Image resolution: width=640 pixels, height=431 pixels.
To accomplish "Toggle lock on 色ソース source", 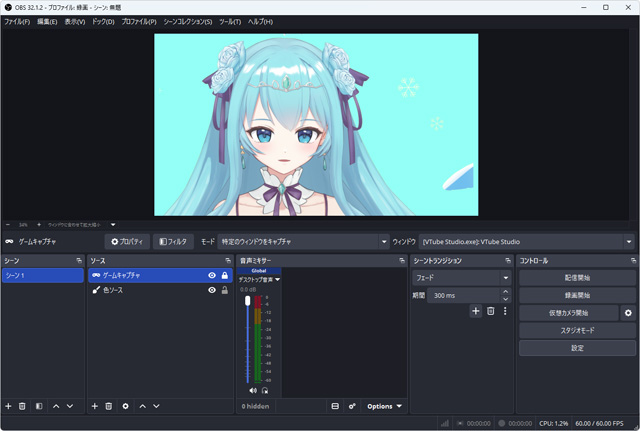I will [x=224, y=290].
